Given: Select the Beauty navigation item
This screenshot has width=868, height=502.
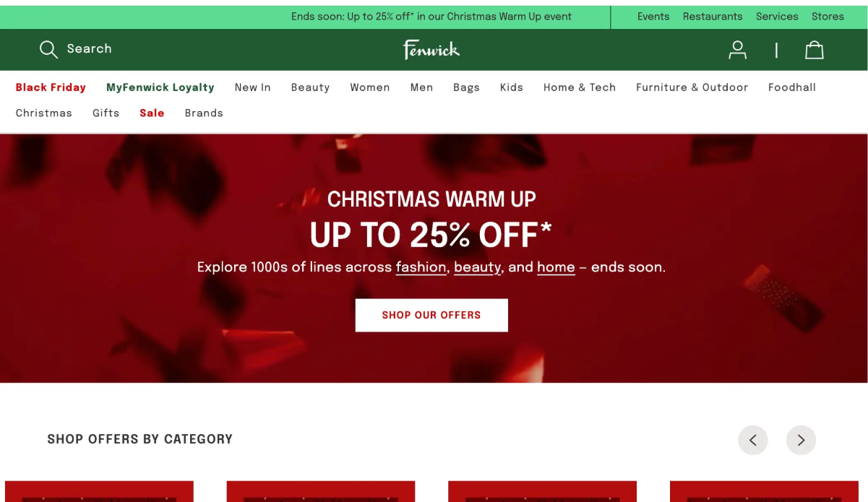Looking at the screenshot, I should point(310,87).
